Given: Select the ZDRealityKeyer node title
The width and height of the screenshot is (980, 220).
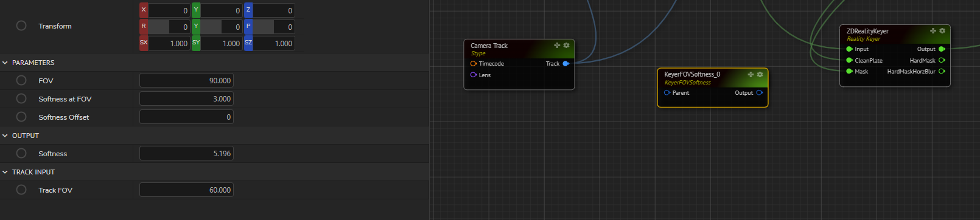Looking at the screenshot, I should click(867, 31).
